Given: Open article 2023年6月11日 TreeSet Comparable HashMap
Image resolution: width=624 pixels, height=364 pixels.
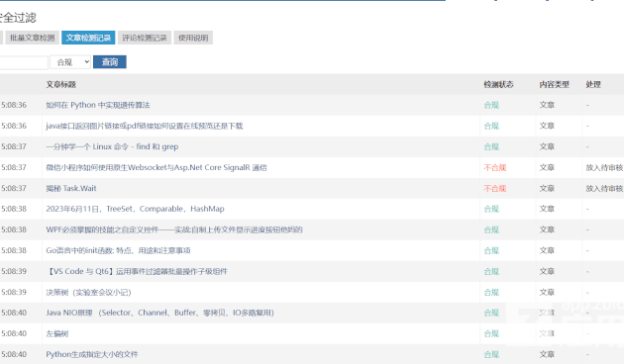Looking at the screenshot, I should tap(136, 209).
